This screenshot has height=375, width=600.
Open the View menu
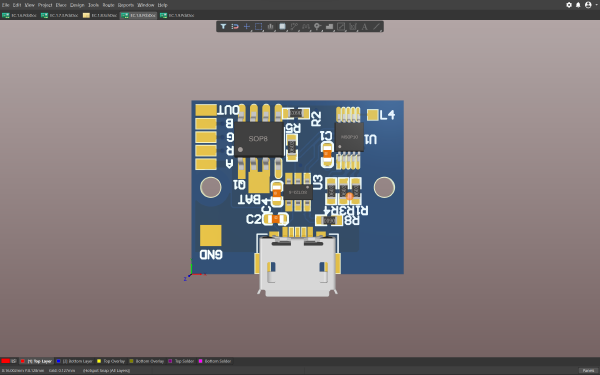pos(29,5)
